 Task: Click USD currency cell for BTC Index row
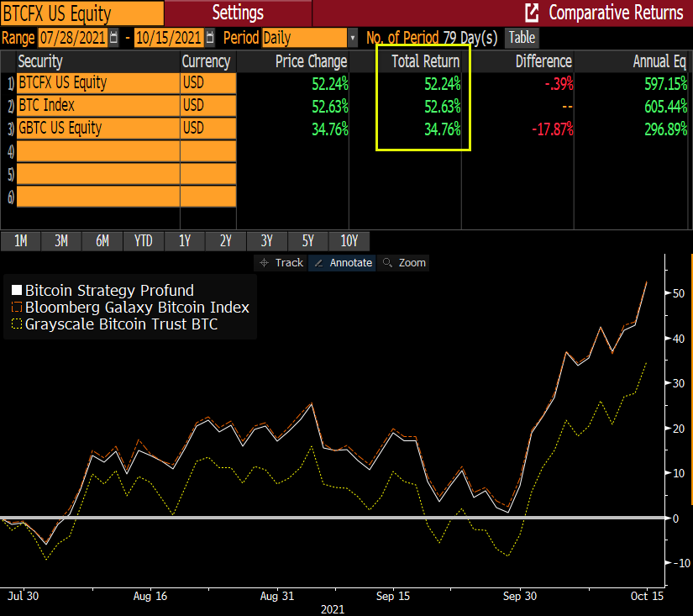(x=208, y=106)
